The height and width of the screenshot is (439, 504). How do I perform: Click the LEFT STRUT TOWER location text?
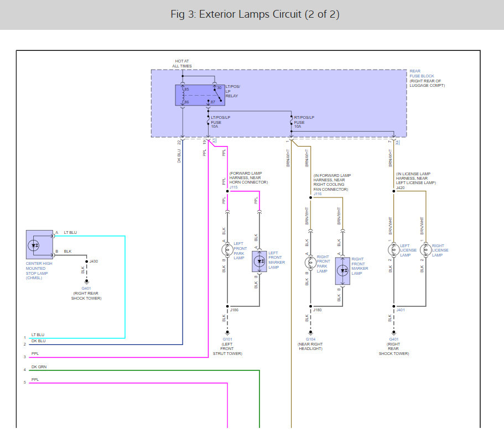click(x=227, y=349)
